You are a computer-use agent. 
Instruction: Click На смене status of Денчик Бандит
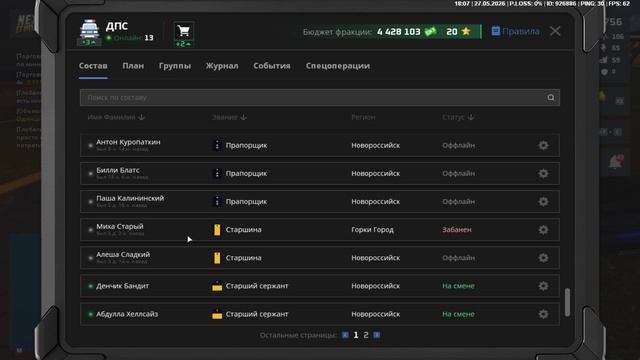[458, 286]
